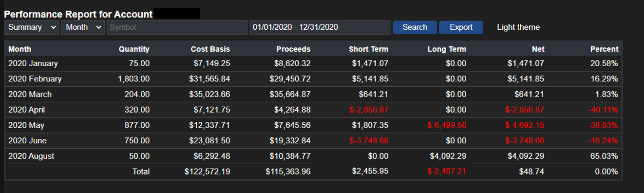Select the 2020 April row
Screen dimensions: 644x193
click(x=314, y=110)
